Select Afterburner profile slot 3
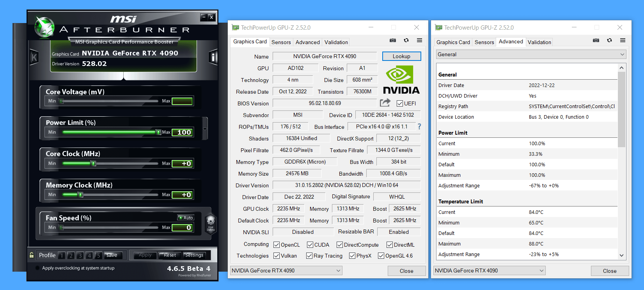644x290 pixels. [80, 255]
